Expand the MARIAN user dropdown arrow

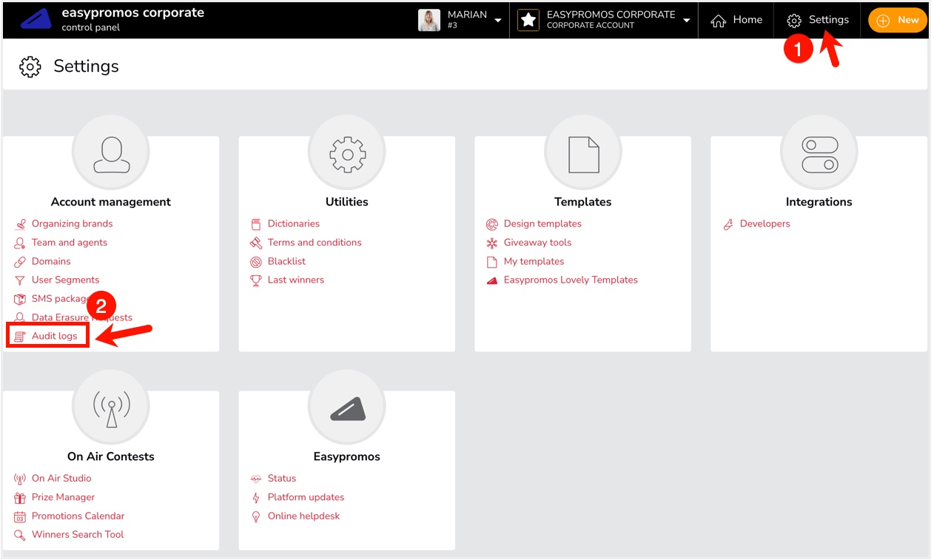(498, 20)
